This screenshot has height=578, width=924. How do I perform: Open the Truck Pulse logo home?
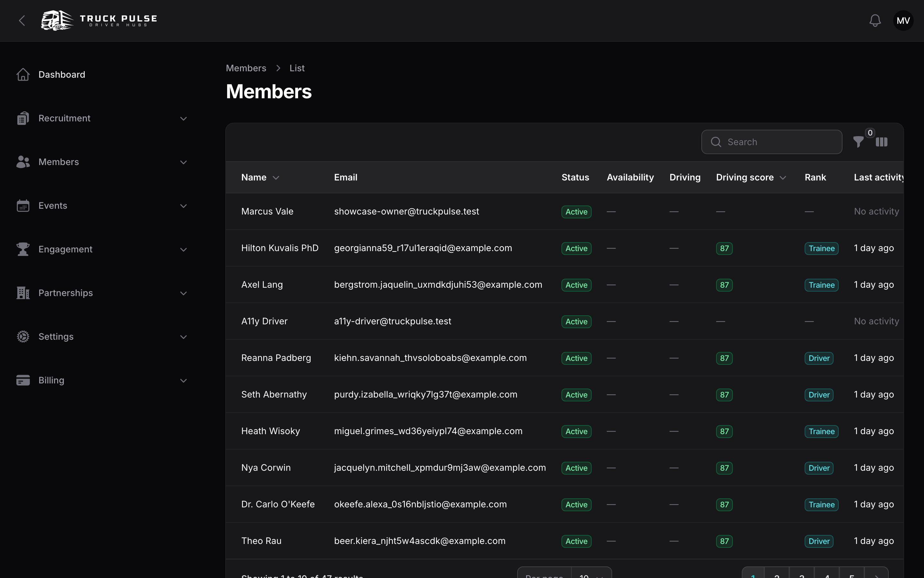point(99,21)
